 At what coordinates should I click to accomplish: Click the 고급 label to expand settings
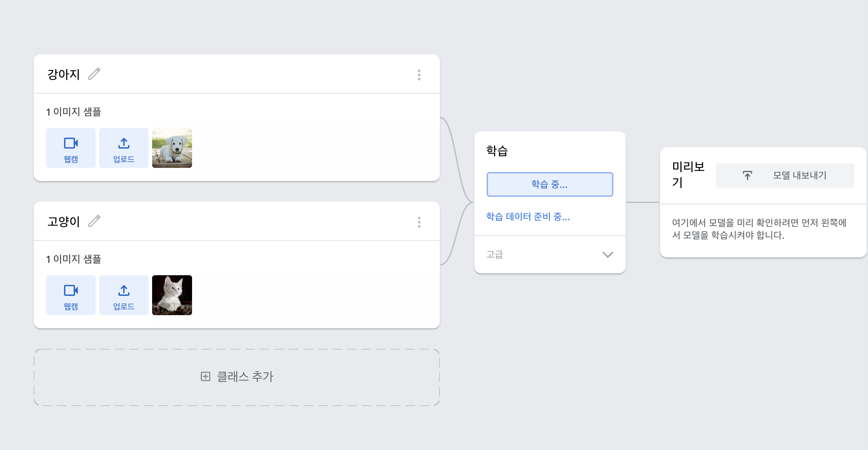(495, 255)
